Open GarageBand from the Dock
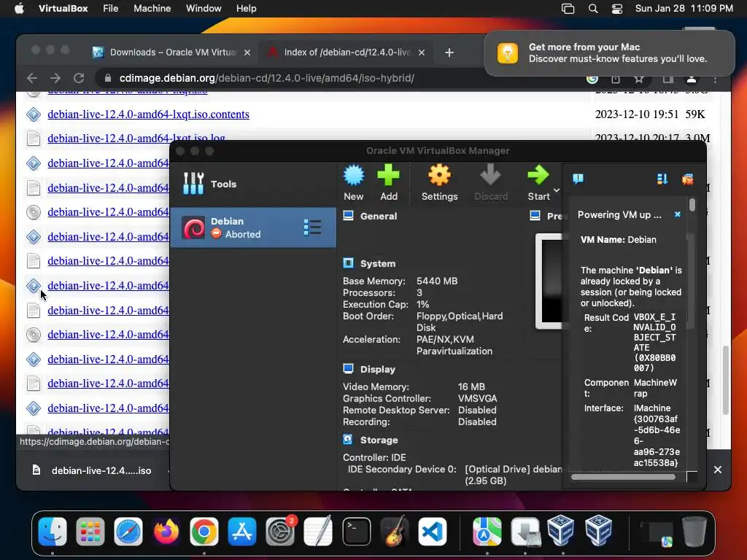Viewport: 747px width, 560px height. click(x=395, y=532)
